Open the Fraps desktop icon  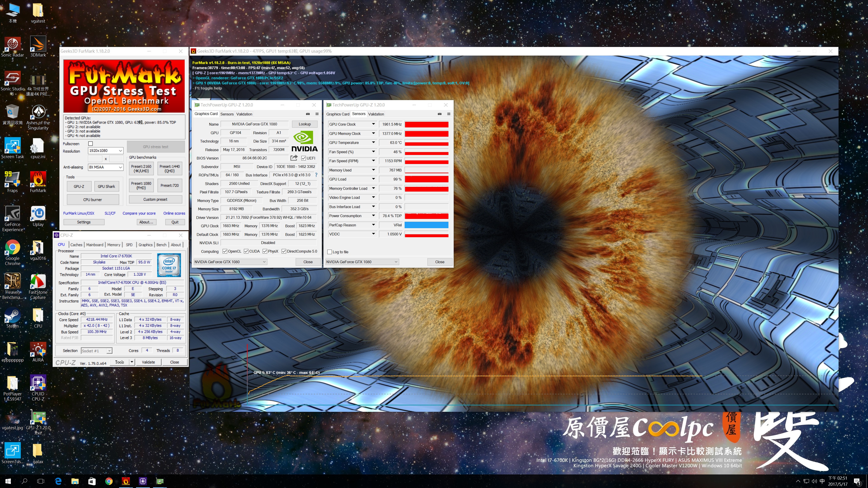tap(12, 182)
